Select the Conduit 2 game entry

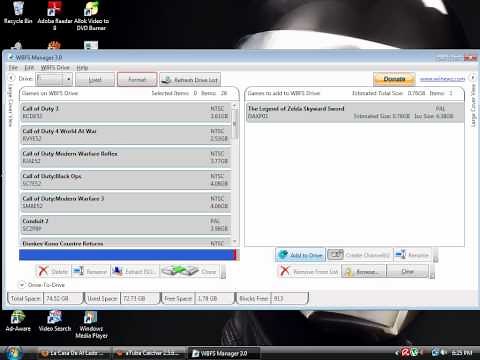[126, 225]
